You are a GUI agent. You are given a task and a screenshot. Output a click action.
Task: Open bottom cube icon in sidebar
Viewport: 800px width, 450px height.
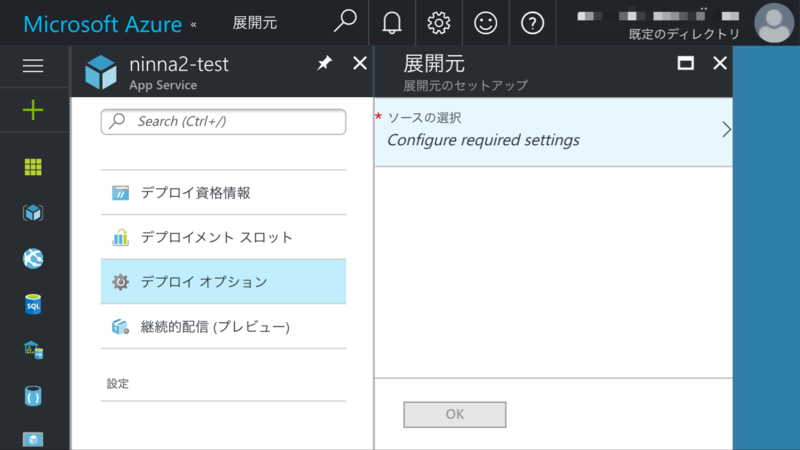click(x=33, y=440)
